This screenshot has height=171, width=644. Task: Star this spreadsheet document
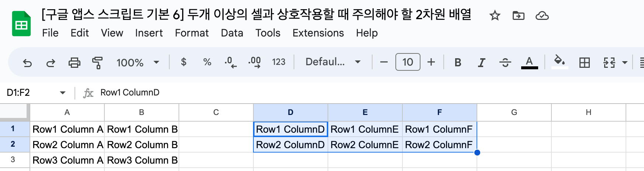pos(495,15)
